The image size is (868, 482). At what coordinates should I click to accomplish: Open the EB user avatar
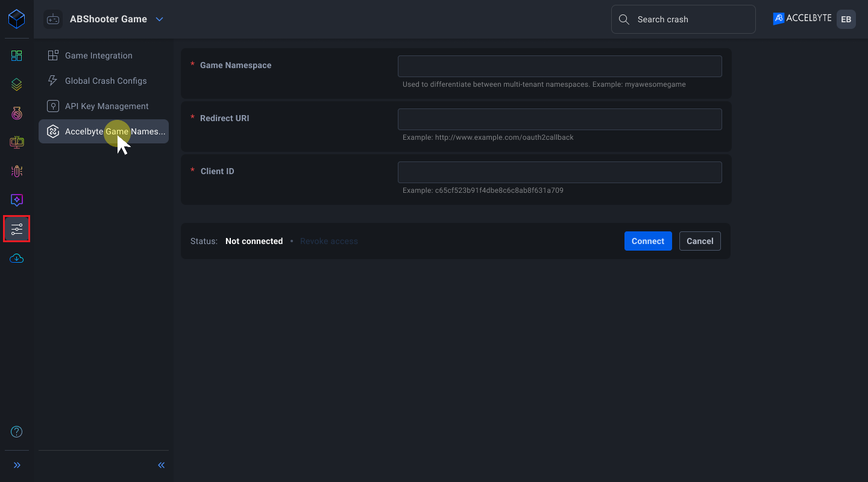pyautogui.click(x=846, y=19)
